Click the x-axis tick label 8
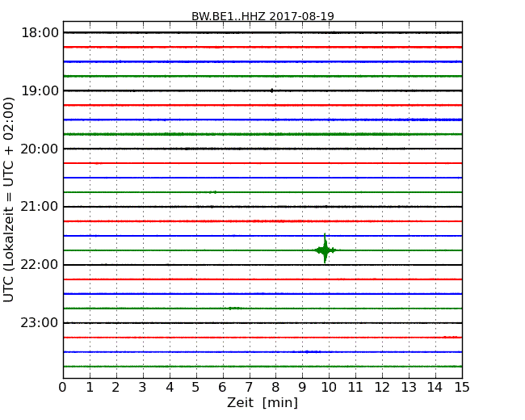The height and width of the screenshot is (420, 525). click(x=275, y=387)
